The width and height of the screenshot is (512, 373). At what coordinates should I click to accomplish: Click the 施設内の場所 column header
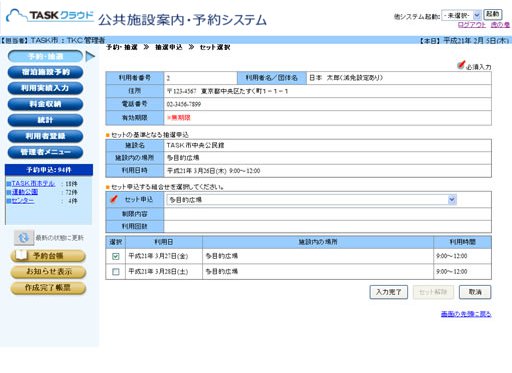(x=318, y=242)
